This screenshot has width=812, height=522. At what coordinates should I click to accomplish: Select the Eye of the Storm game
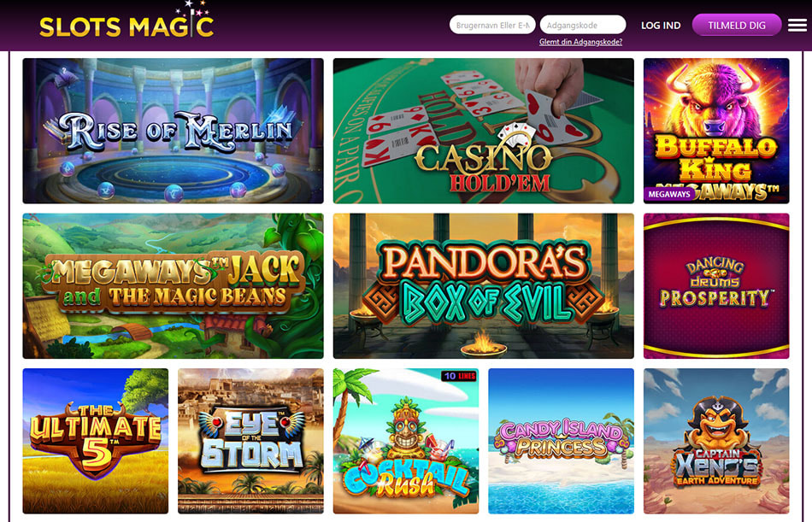coord(250,441)
